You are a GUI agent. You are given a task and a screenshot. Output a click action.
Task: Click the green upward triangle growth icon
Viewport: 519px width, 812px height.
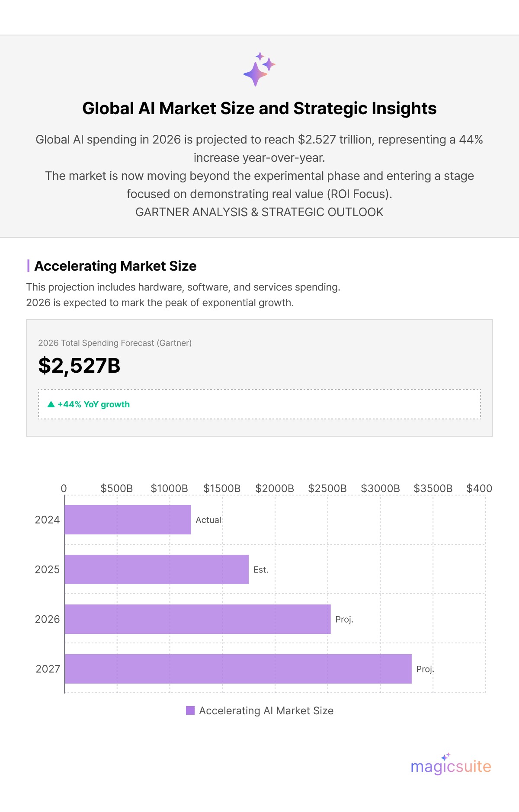click(x=51, y=404)
